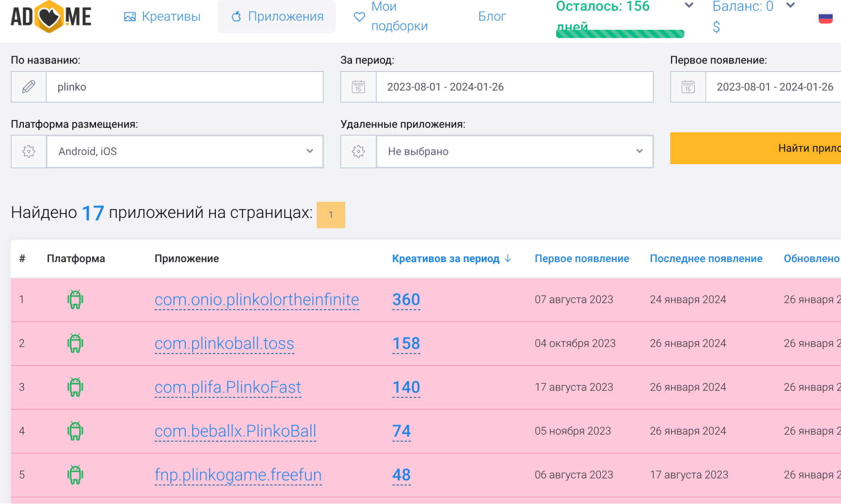Click the 360 creatives count link
841x504 pixels.
click(x=406, y=300)
